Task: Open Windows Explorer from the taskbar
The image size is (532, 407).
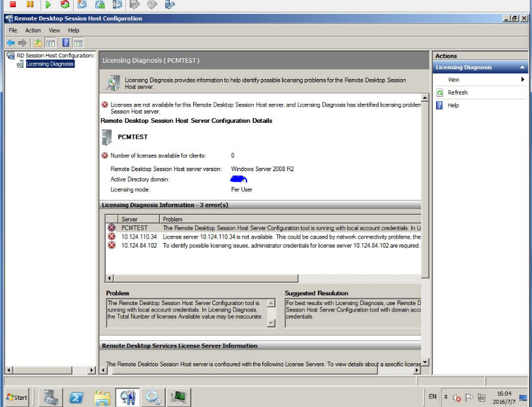Action: point(102,397)
